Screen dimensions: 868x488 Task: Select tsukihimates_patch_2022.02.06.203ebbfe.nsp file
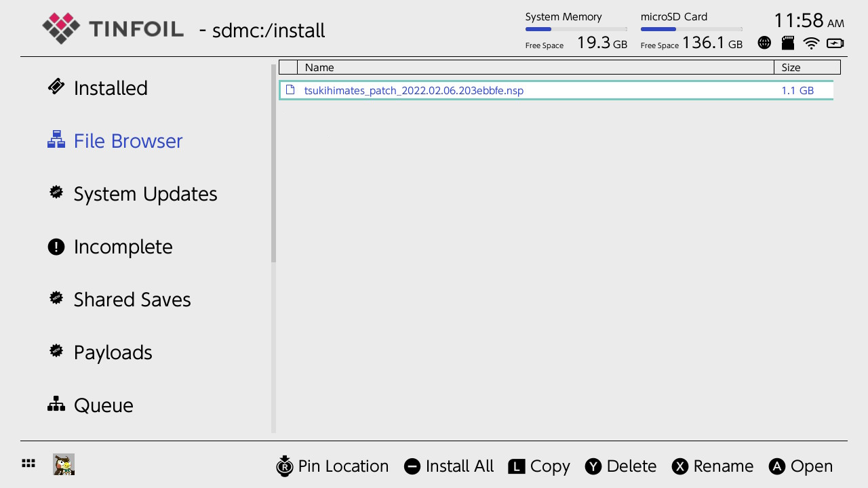click(556, 90)
